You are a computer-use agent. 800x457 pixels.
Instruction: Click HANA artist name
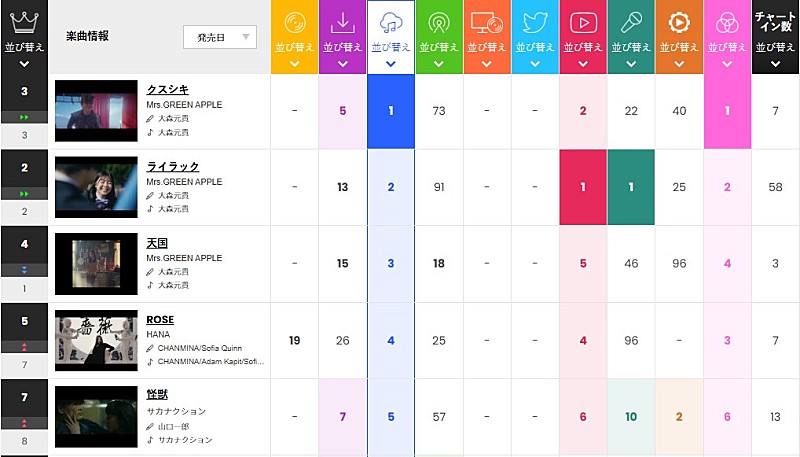158,334
